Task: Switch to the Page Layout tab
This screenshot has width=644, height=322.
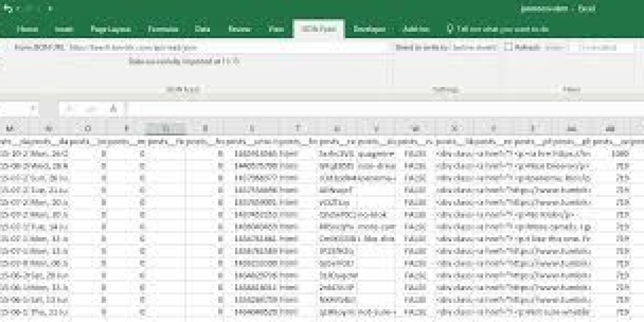Action: (110, 29)
